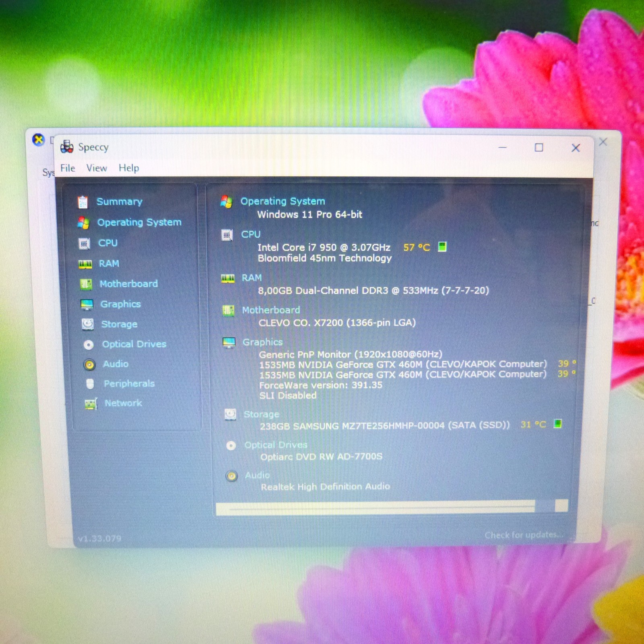Open the File menu
644x644 pixels.
click(x=68, y=168)
